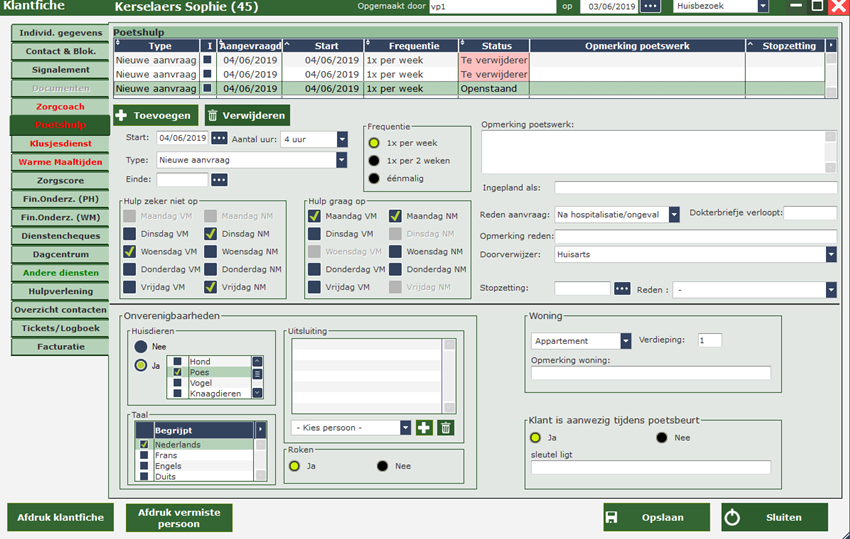The height and width of the screenshot is (539, 850).
Task: Toggle the Hond checkbox in Huisdieren list
Action: 177,362
